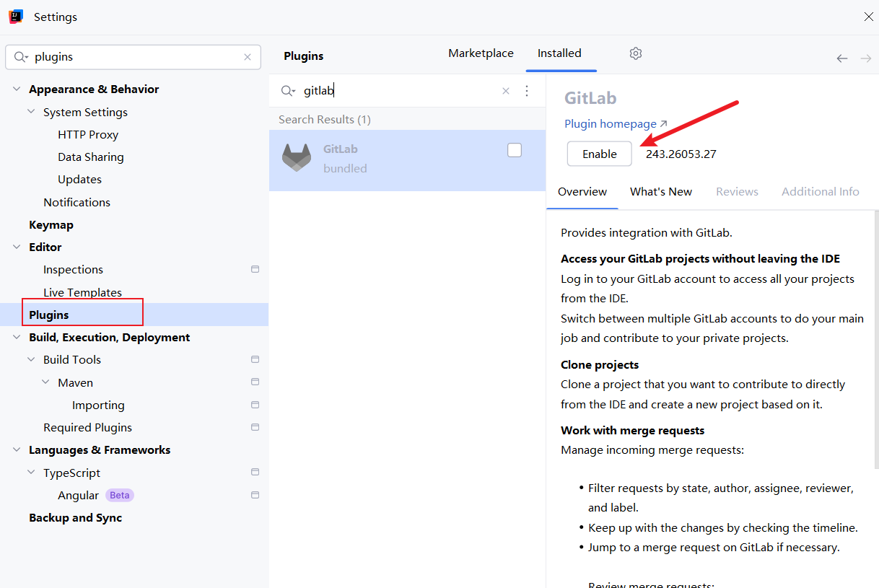Open plugin search options three-dot menu
The height and width of the screenshot is (588, 879).
pyautogui.click(x=527, y=91)
